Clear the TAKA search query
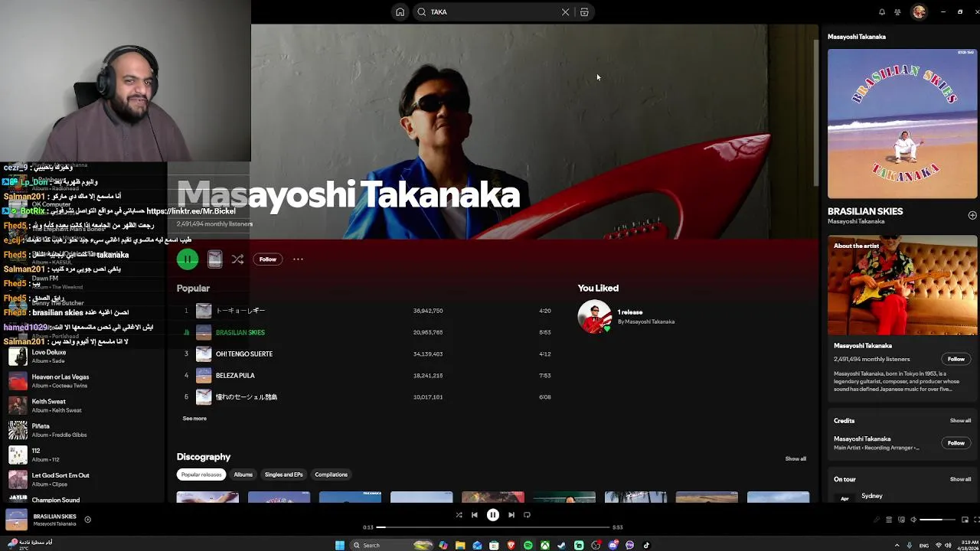980x551 pixels. (x=565, y=12)
